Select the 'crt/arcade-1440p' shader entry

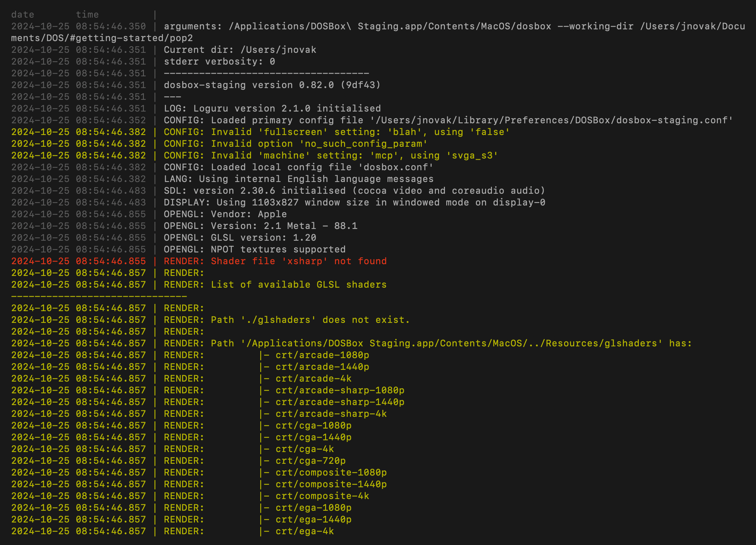click(322, 367)
